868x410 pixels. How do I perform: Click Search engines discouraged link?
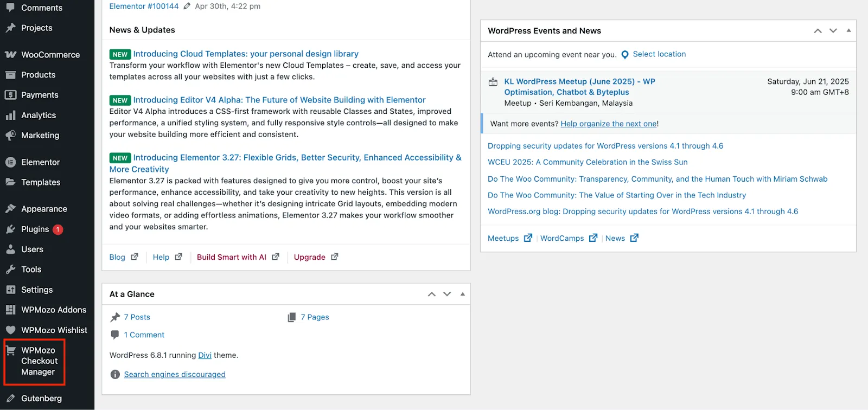(x=175, y=374)
